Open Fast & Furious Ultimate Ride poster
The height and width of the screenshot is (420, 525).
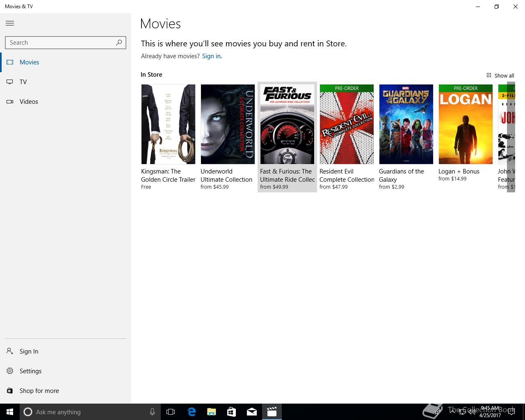coord(287,124)
